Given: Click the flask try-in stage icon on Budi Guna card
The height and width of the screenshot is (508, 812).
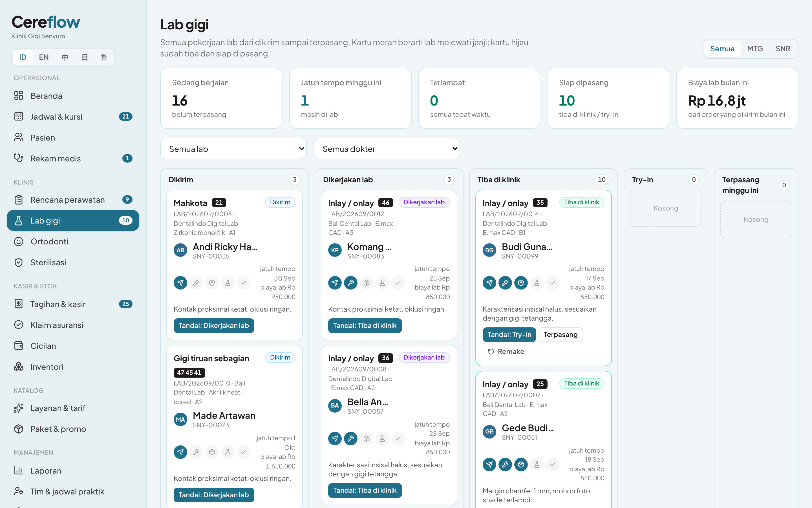Looking at the screenshot, I should (537, 283).
